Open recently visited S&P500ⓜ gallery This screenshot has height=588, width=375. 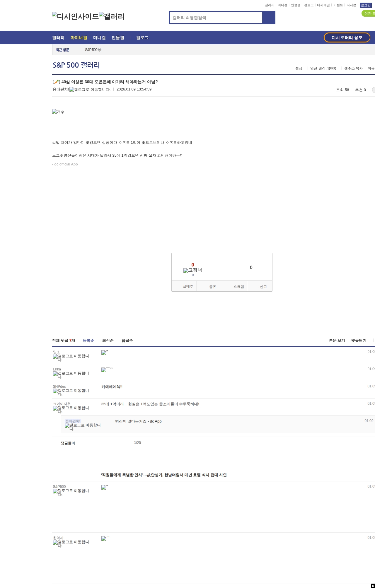click(93, 50)
